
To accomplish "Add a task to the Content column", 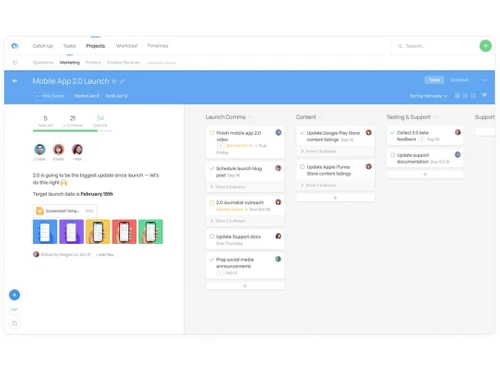I will pyautogui.click(x=335, y=198).
